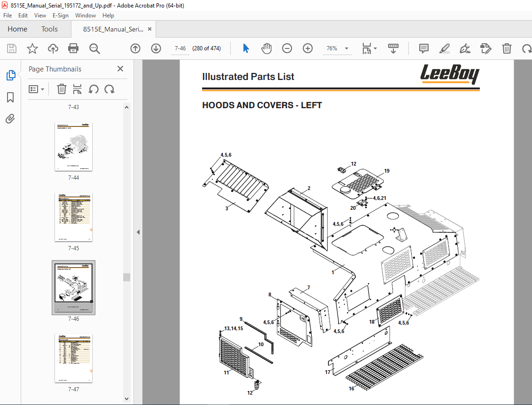
Task: Delete selected thumbnail page
Action: pos(62,89)
